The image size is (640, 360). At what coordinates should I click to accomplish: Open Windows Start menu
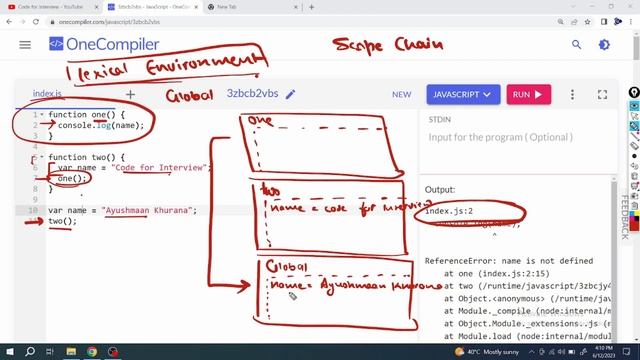(x=10, y=351)
